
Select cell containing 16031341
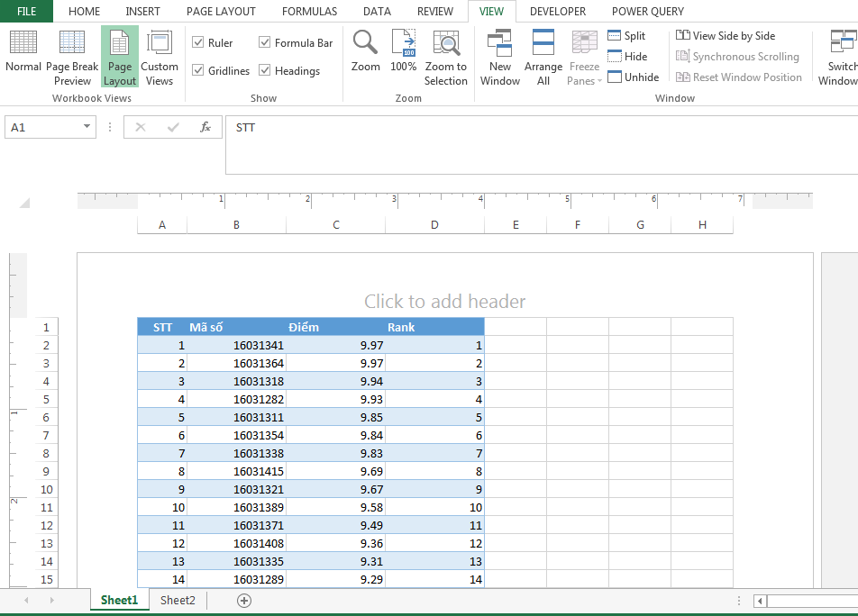236,345
